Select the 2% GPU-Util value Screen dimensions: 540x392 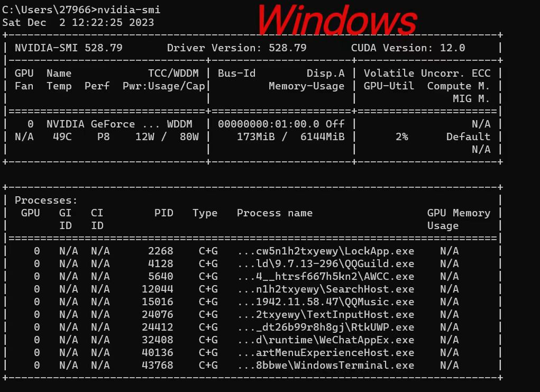(x=401, y=137)
